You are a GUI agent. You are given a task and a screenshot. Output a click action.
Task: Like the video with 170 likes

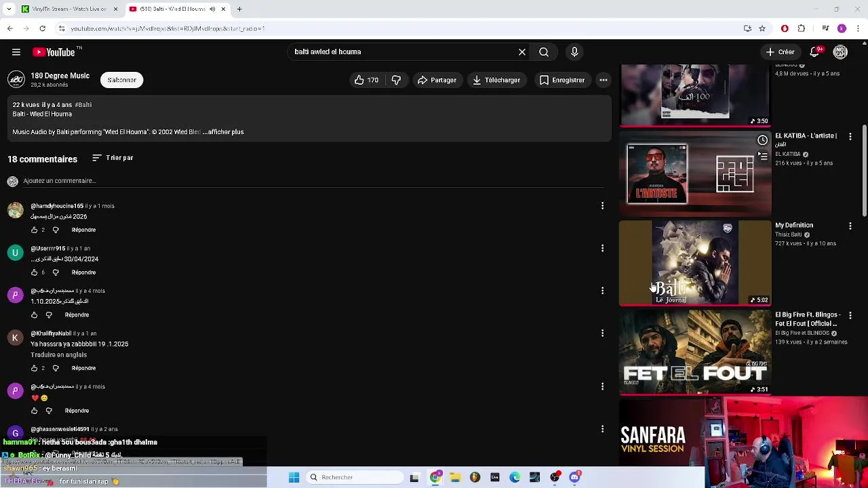click(366, 80)
